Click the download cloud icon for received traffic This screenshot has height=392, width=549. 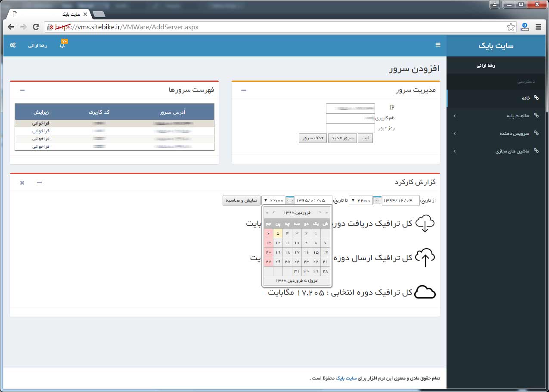[425, 224]
